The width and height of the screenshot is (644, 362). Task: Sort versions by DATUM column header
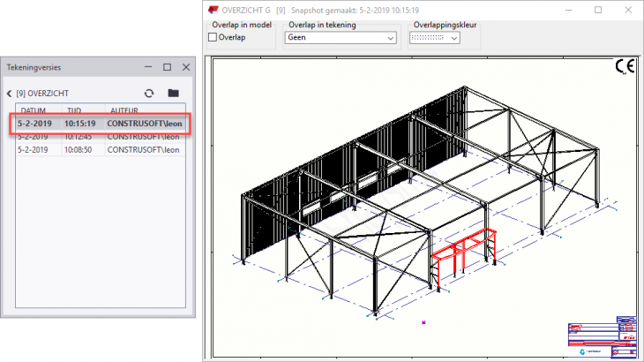pyautogui.click(x=34, y=110)
